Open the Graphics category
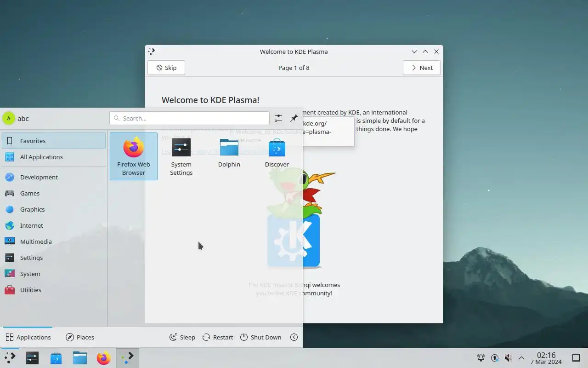This screenshot has width=588, height=368. pos(54,209)
